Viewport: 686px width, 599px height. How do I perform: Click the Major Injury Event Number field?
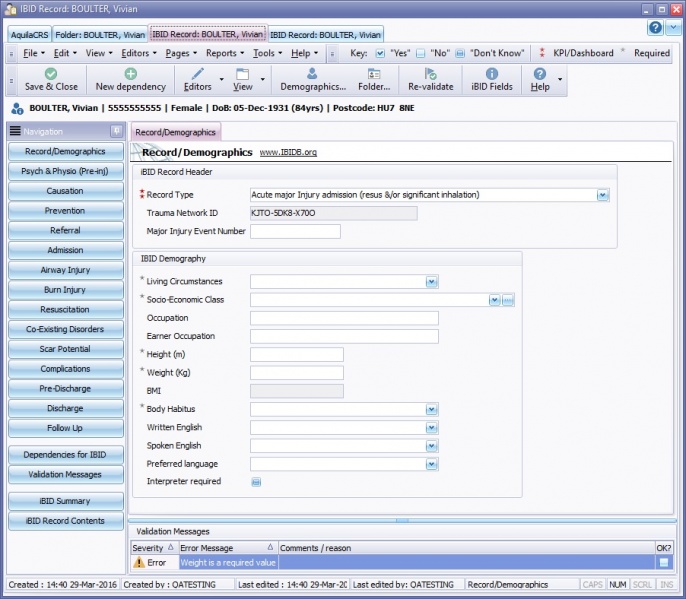(x=295, y=231)
